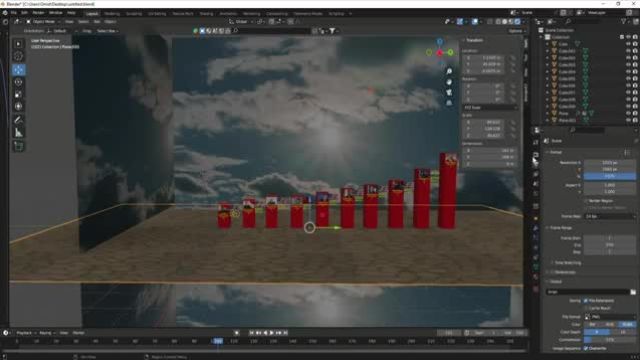640x360 pixels.
Task: Pick the Rotate tool
Action: pyautogui.click(x=18, y=82)
